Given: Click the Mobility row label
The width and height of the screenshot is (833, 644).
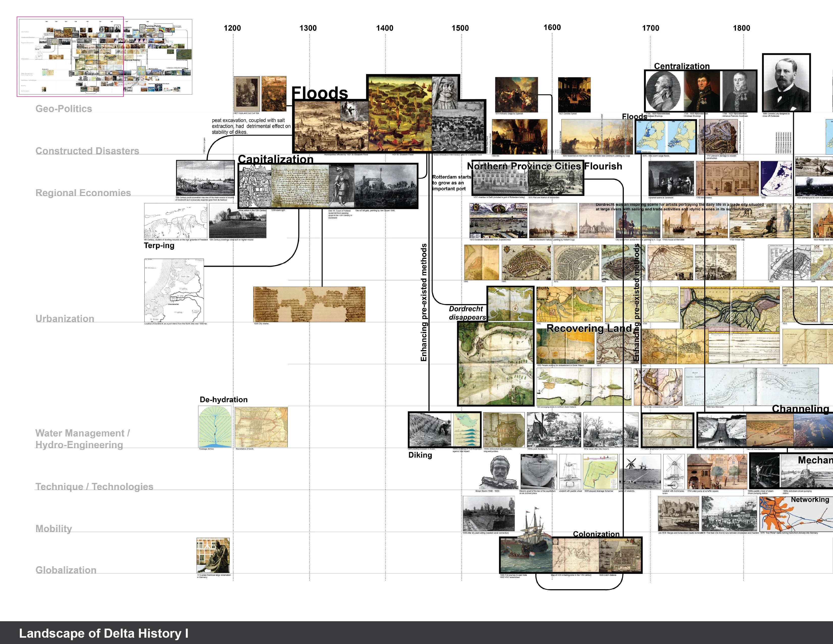Looking at the screenshot, I should click(x=54, y=528).
